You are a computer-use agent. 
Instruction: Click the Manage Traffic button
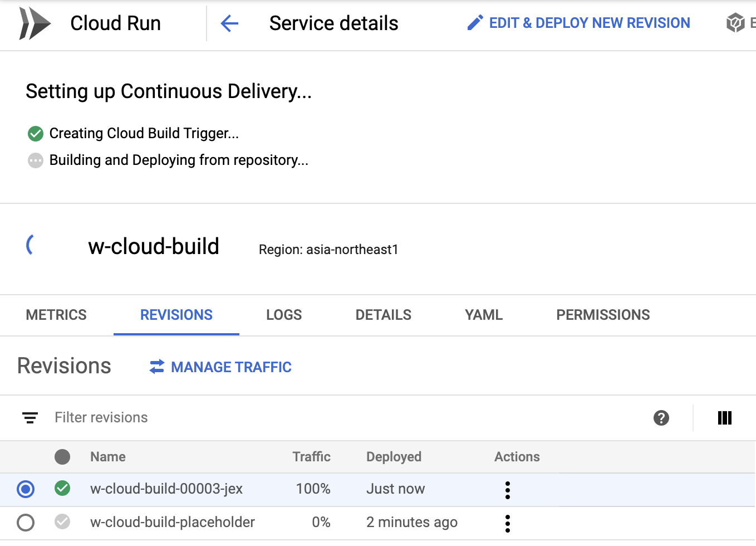[220, 367]
